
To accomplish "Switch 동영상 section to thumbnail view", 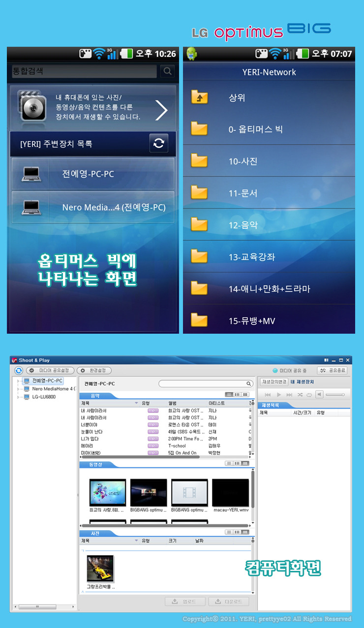I will point(245,463).
